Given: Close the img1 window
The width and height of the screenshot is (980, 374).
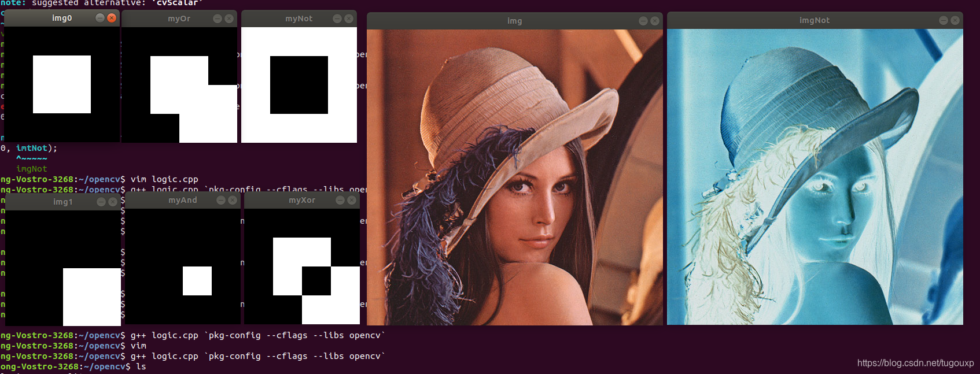Looking at the screenshot, I should coord(113,202).
